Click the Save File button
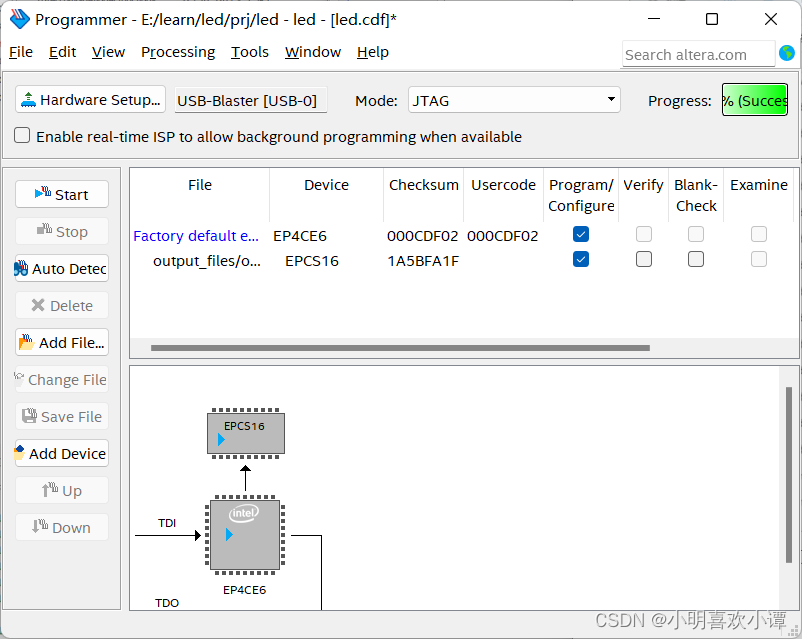This screenshot has width=802, height=639. [62, 416]
